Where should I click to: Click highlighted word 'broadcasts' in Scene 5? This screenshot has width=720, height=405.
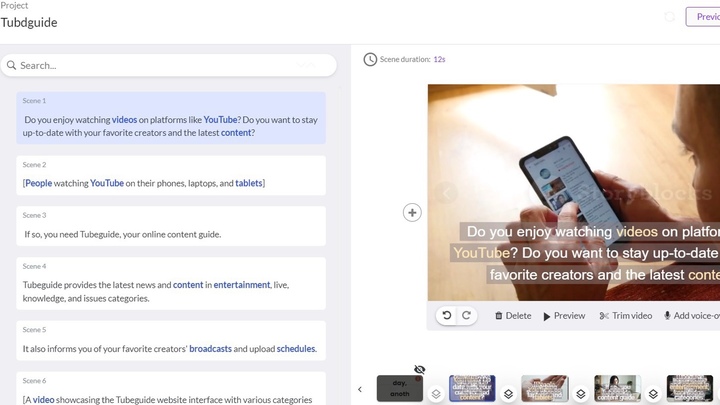click(210, 349)
